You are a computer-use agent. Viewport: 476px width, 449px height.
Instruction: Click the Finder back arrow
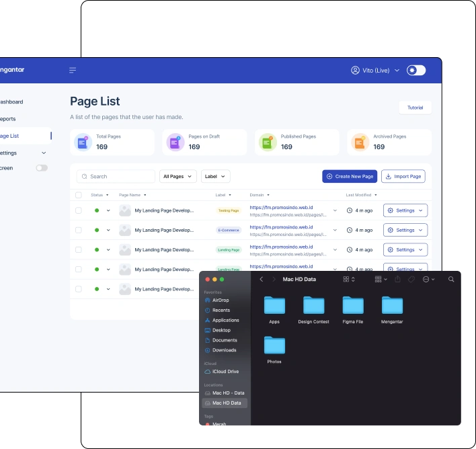(x=262, y=279)
